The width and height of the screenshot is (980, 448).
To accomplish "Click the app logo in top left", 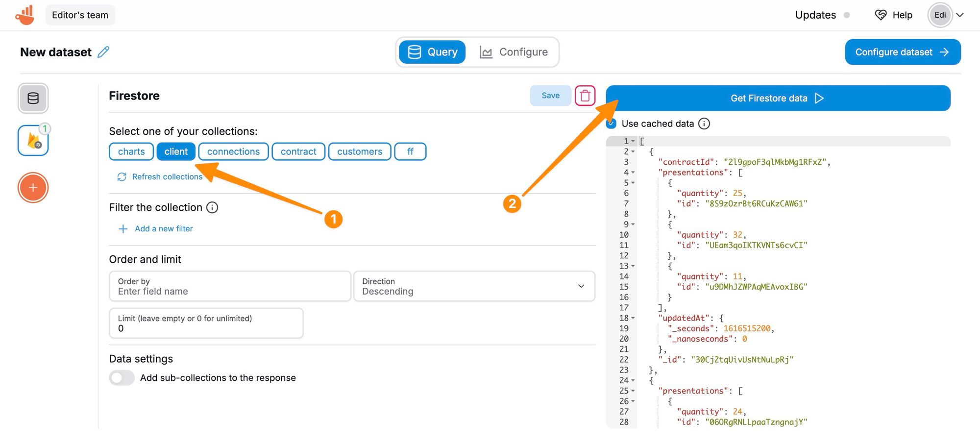I will coord(25,15).
